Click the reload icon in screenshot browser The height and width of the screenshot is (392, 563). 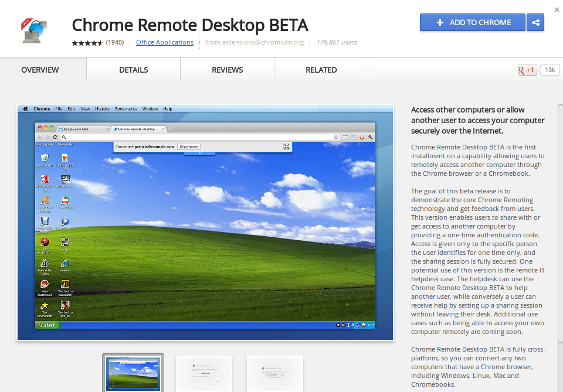(x=55, y=137)
